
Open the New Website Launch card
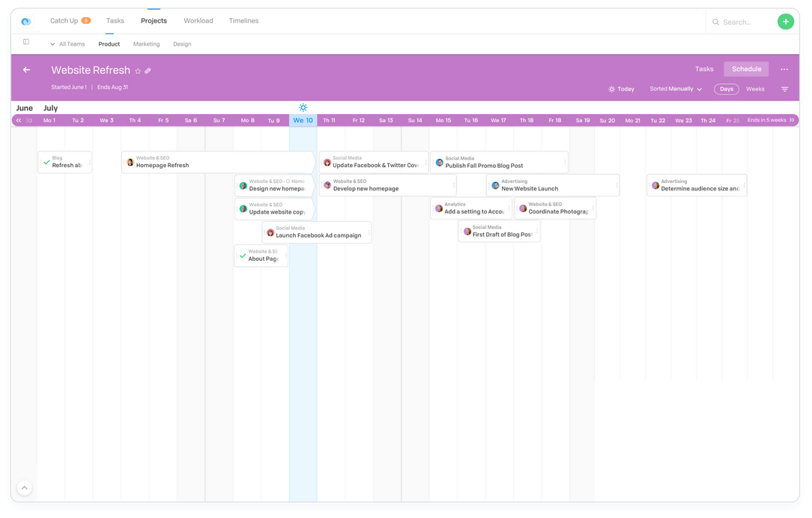553,185
